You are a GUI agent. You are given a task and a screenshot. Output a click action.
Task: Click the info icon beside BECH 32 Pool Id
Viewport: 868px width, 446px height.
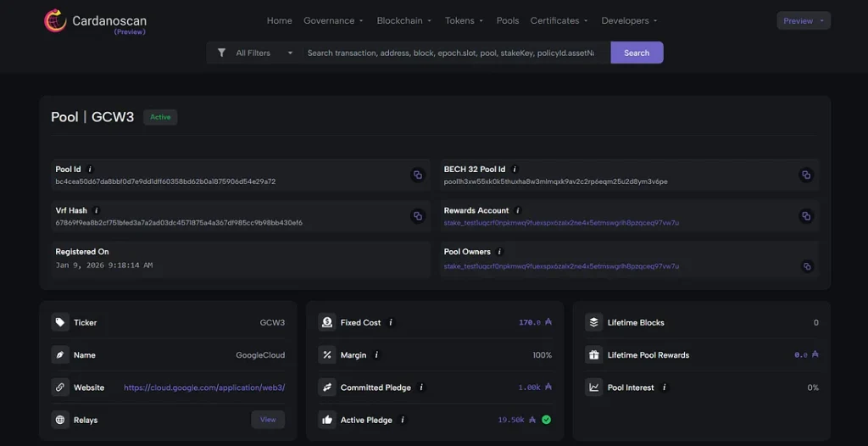(x=515, y=169)
